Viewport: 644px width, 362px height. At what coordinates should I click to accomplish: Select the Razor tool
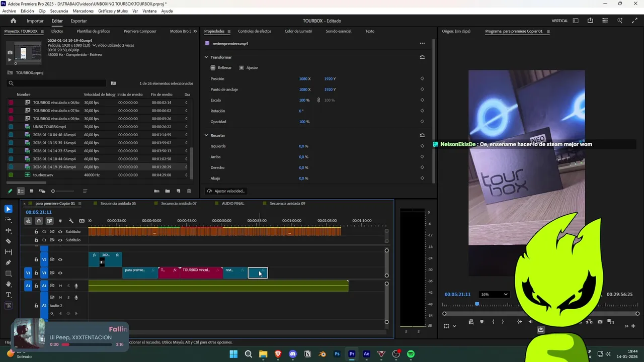9,241
